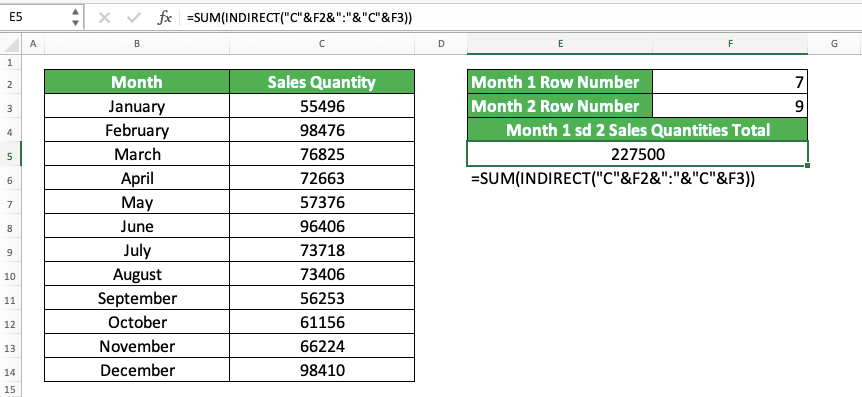Screen dimensions: 862x397
Task: Click the confirm checkmark icon in formula bar
Action: pos(133,18)
